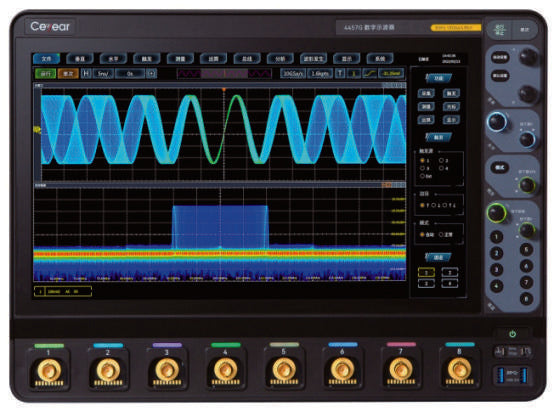The width and height of the screenshot is (554, 411).
Task: Click hardware channel button 8 on keypad
Action: (526, 299)
